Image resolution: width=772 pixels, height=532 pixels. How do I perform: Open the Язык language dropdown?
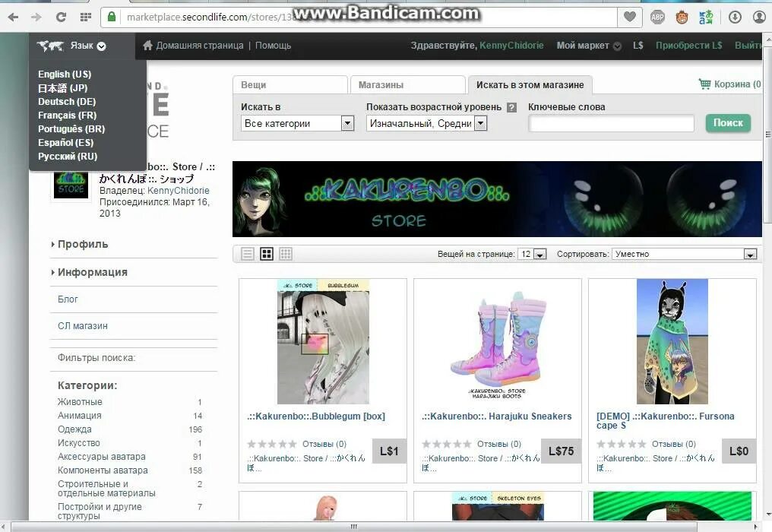(88, 46)
